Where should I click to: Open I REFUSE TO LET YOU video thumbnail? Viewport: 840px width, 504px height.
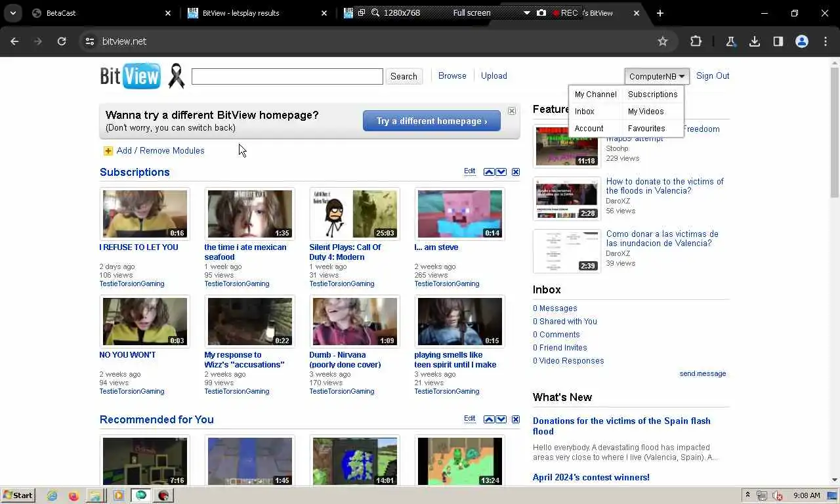click(x=145, y=214)
